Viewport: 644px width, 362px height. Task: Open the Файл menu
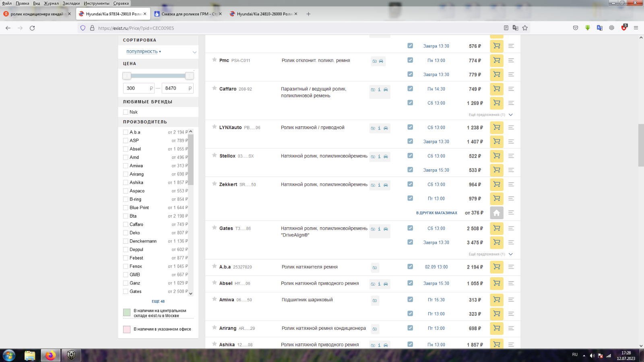[x=7, y=3]
